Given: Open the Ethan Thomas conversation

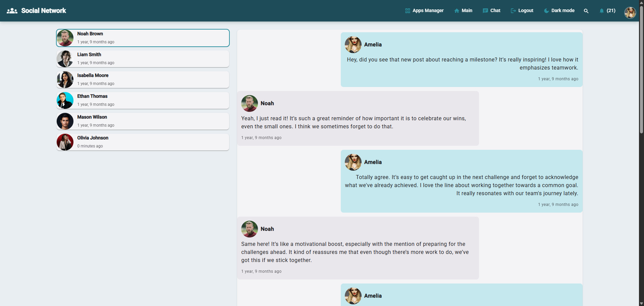Looking at the screenshot, I should (143, 100).
